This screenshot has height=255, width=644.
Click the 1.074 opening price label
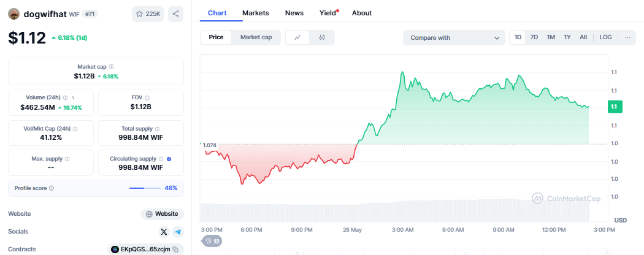coord(210,145)
